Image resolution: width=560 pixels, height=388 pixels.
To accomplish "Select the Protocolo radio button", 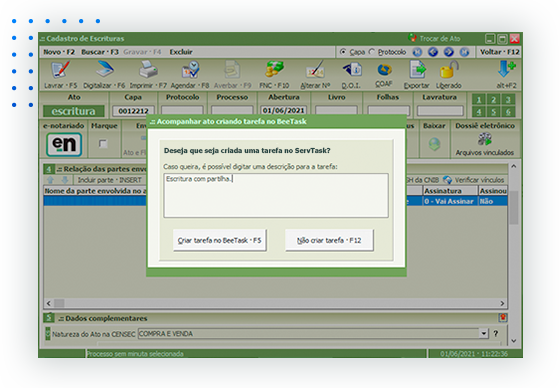I will click(x=372, y=52).
